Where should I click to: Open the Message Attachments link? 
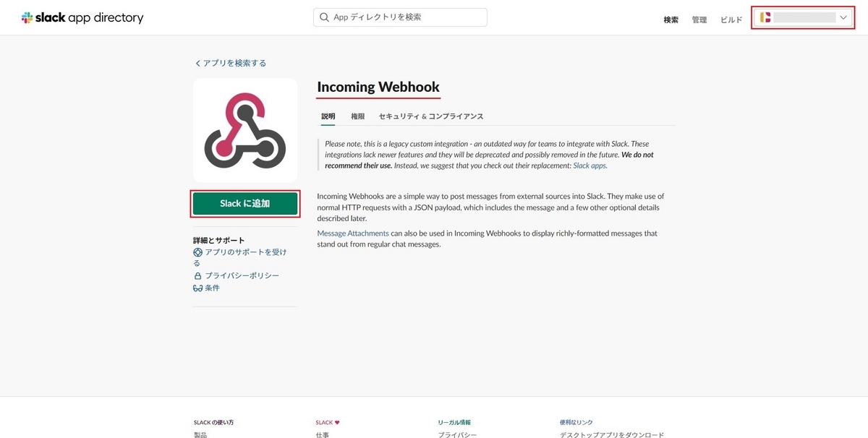353,233
